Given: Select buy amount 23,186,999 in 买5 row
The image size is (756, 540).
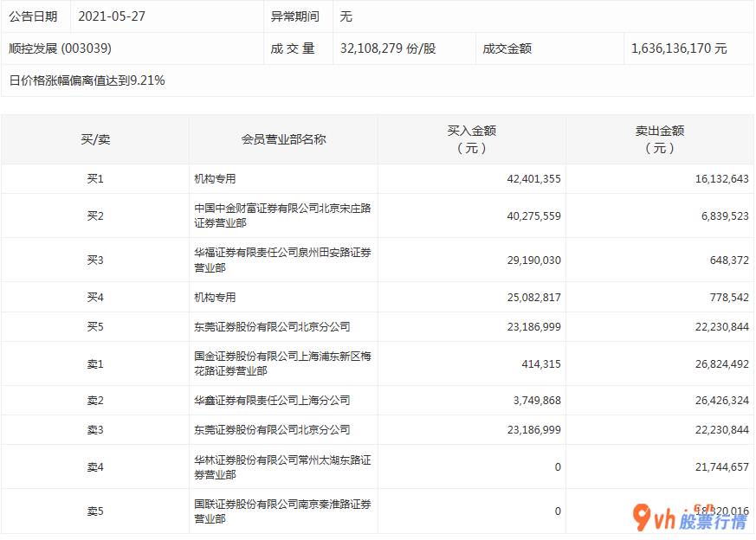Looking at the screenshot, I should (533, 326).
